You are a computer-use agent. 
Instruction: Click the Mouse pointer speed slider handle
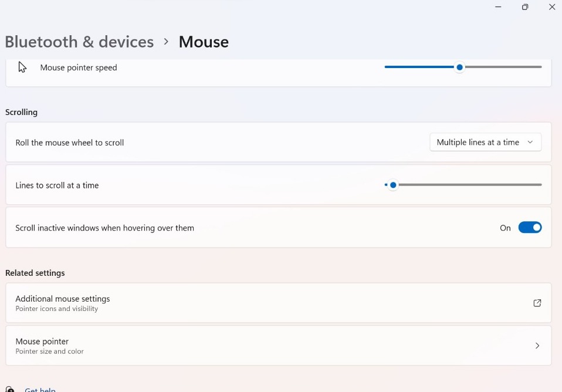(x=459, y=67)
